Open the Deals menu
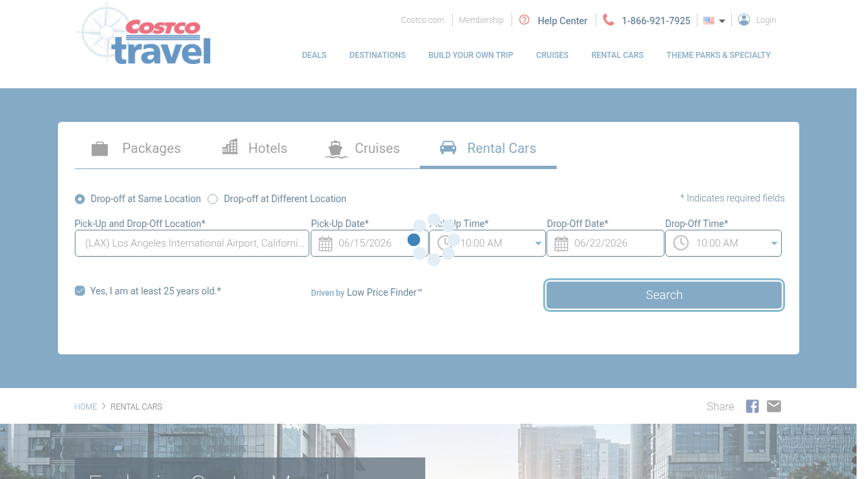The image size is (868, 479). coord(314,55)
